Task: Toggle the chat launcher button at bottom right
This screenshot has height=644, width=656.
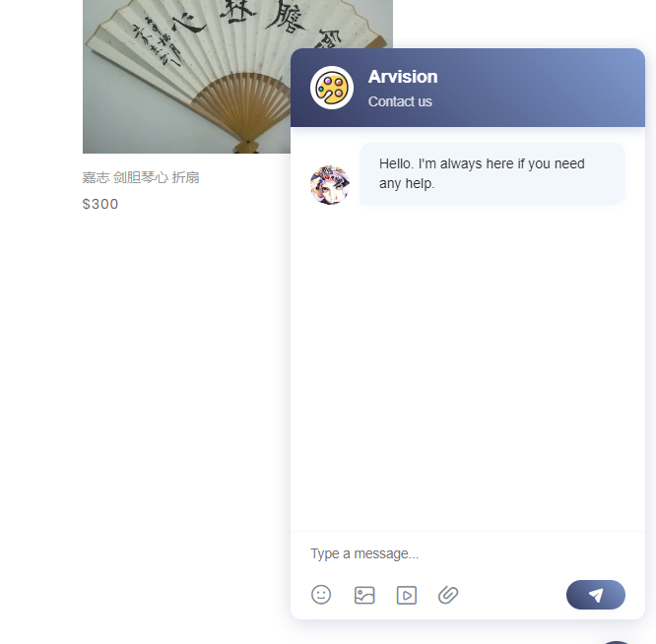Action: 617,641
